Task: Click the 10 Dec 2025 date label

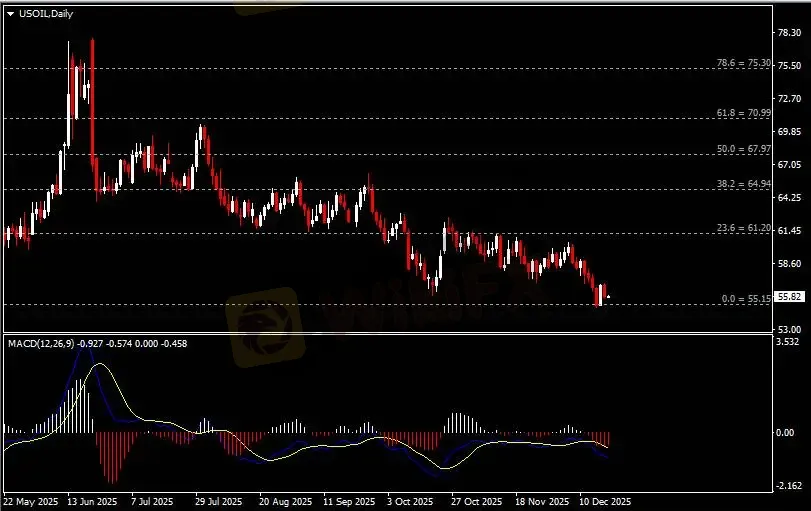Action: 605,502
